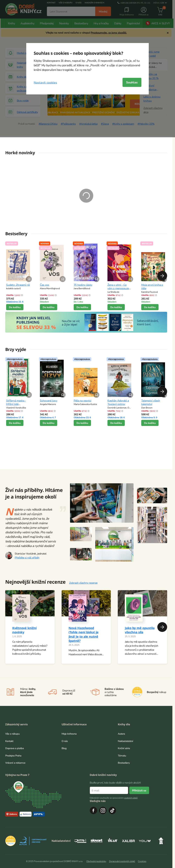Open the AKCE A SLEVY menu item
Image resolution: width=175 pixels, height=868 pixels.
pos(158,23)
